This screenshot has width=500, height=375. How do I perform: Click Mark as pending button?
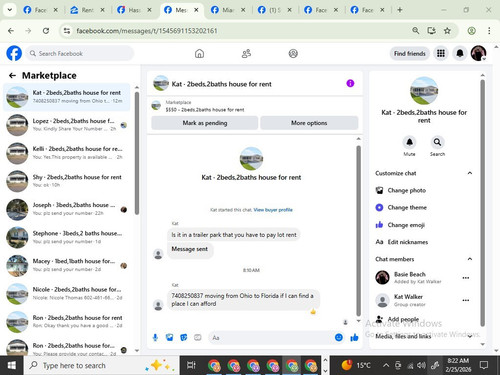205,123
